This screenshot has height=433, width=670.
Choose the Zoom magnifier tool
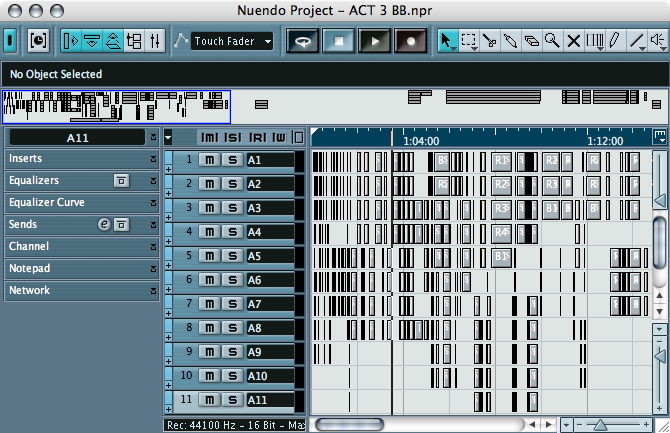(552, 41)
